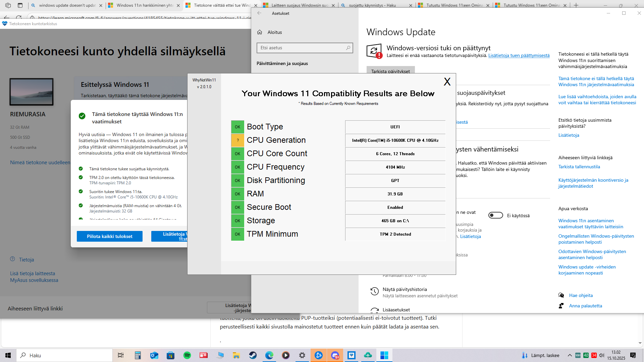644x362 pixels.
Task: Switch to 'Windows 11:n hankkiminen' browser tab
Action: coord(145,5)
